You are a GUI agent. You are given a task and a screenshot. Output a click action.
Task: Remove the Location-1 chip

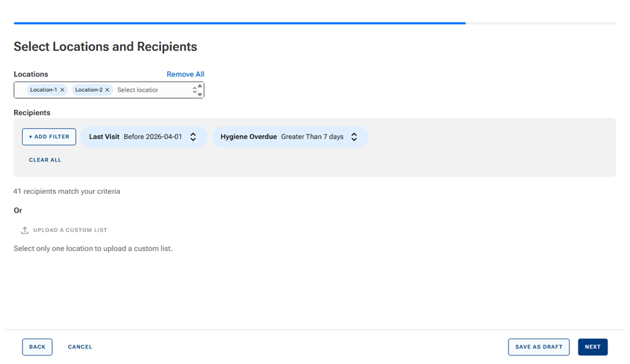(x=62, y=90)
